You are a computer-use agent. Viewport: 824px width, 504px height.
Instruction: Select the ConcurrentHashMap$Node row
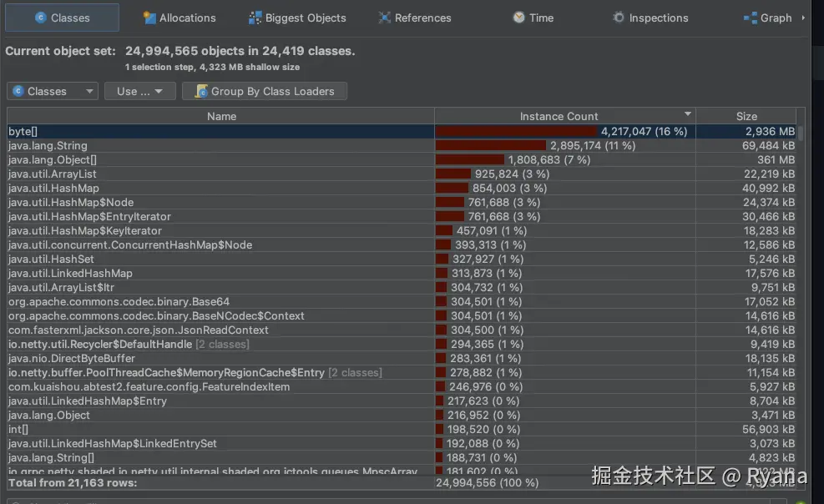point(402,244)
